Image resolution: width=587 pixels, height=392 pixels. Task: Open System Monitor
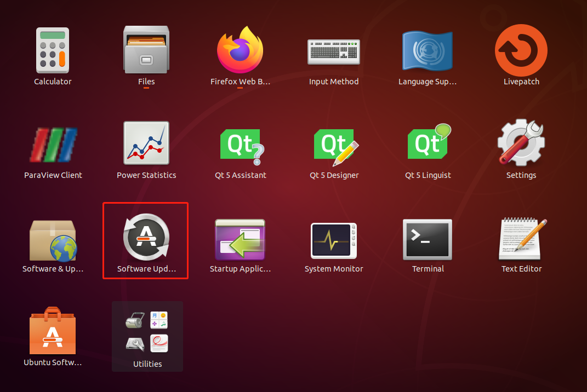(x=334, y=240)
